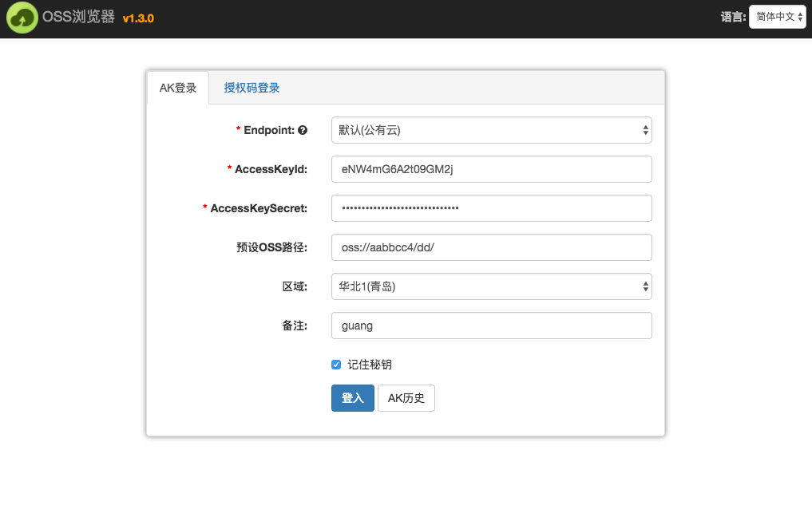Open the 华北1(青岛) region dropdown

491,286
